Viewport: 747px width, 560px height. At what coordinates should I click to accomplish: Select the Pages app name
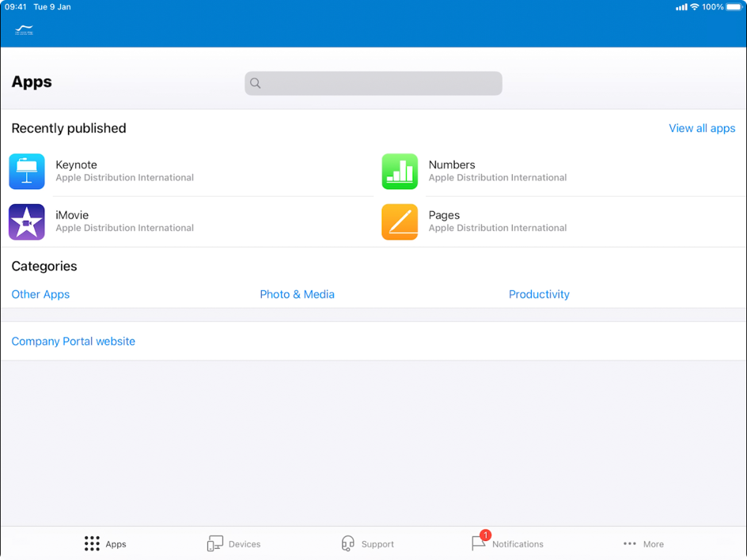click(444, 215)
